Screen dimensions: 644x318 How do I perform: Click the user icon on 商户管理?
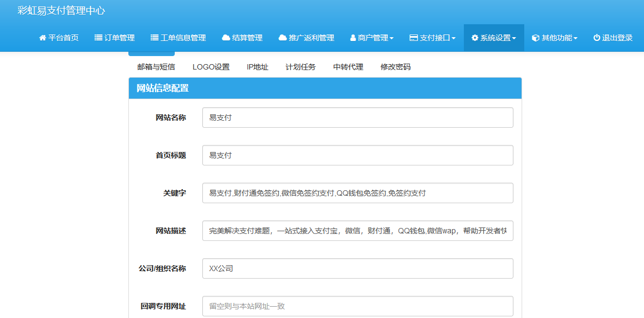coord(353,38)
